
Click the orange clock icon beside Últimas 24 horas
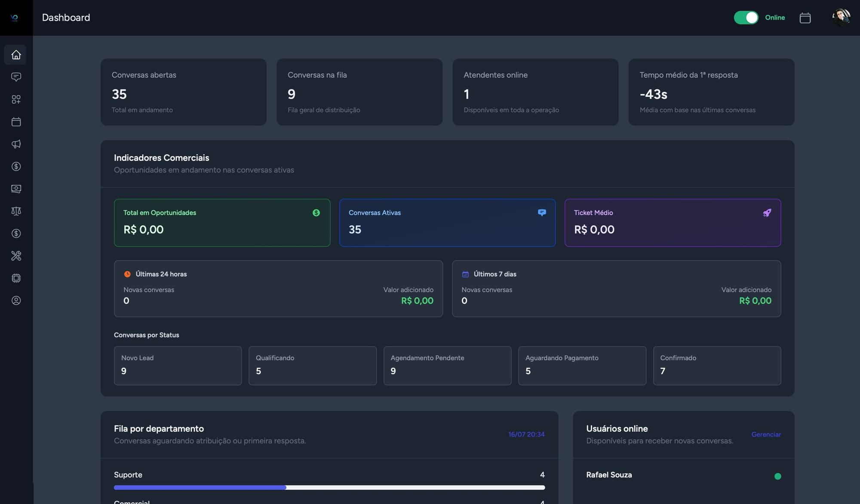click(127, 274)
